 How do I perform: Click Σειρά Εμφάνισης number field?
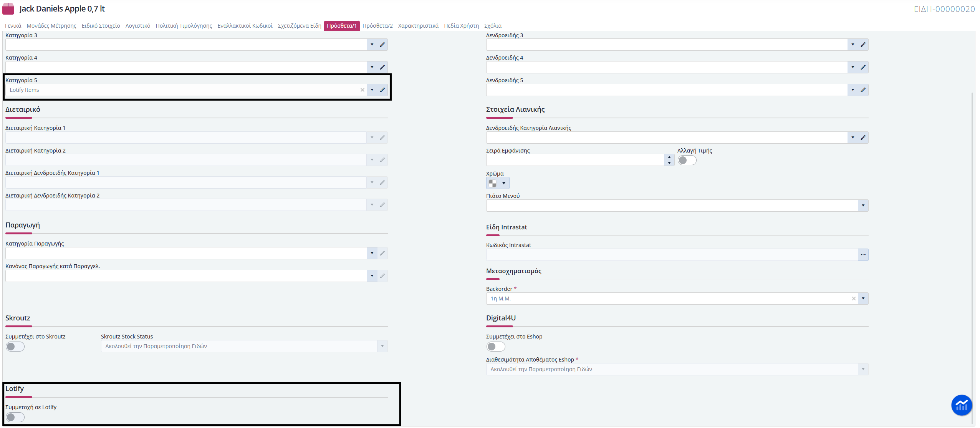click(575, 160)
